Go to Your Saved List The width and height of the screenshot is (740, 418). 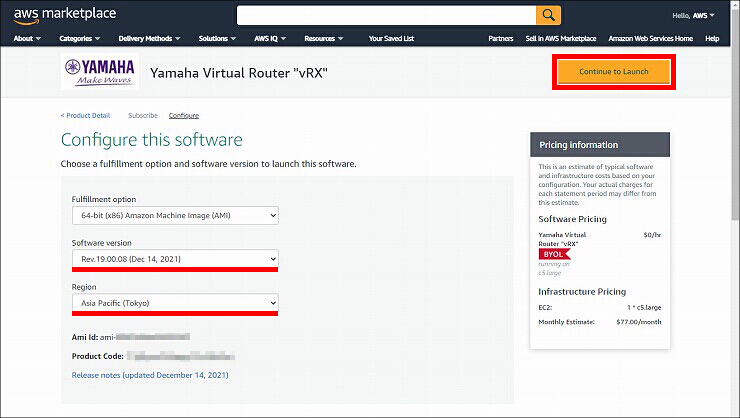(x=391, y=39)
